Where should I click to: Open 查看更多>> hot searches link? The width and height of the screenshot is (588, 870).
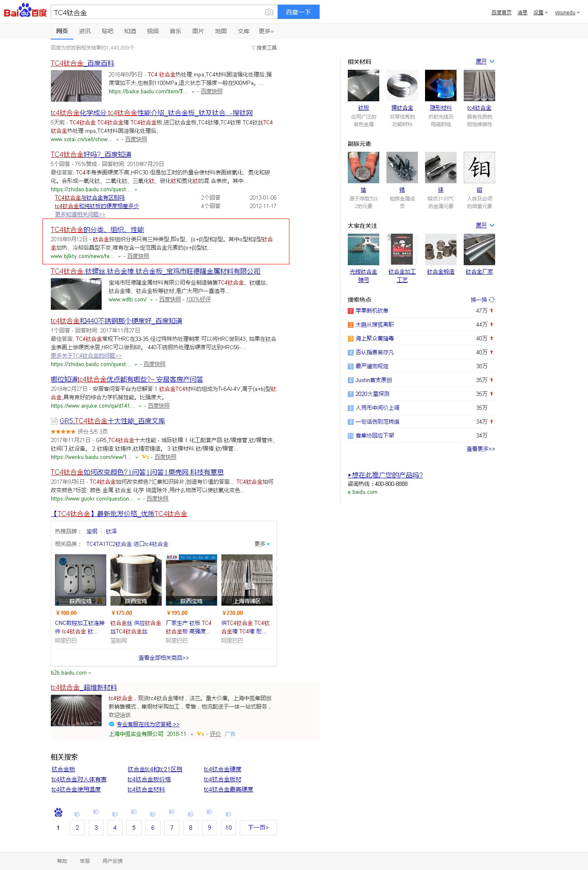(x=481, y=449)
